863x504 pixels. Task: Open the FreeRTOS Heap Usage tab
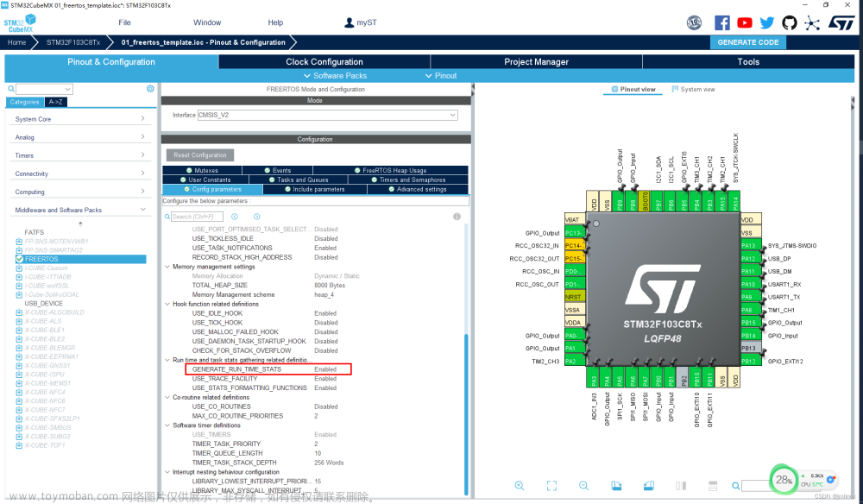click(390, 171)
